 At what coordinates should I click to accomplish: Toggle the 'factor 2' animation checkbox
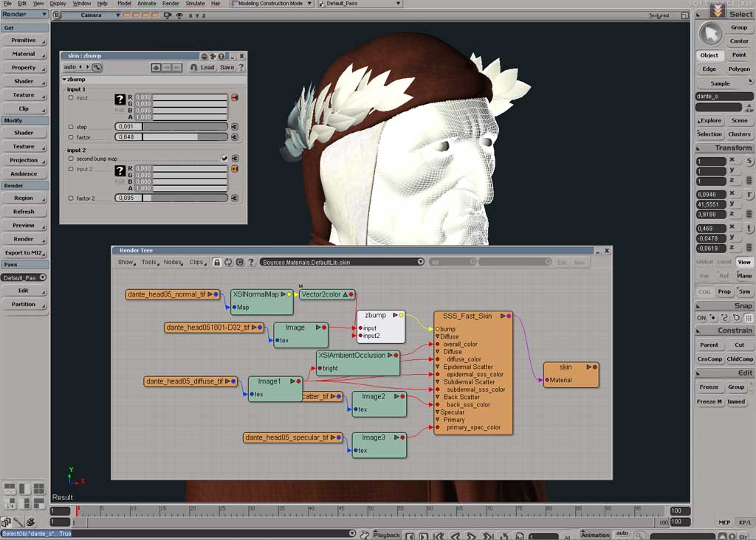click(71, 198)
